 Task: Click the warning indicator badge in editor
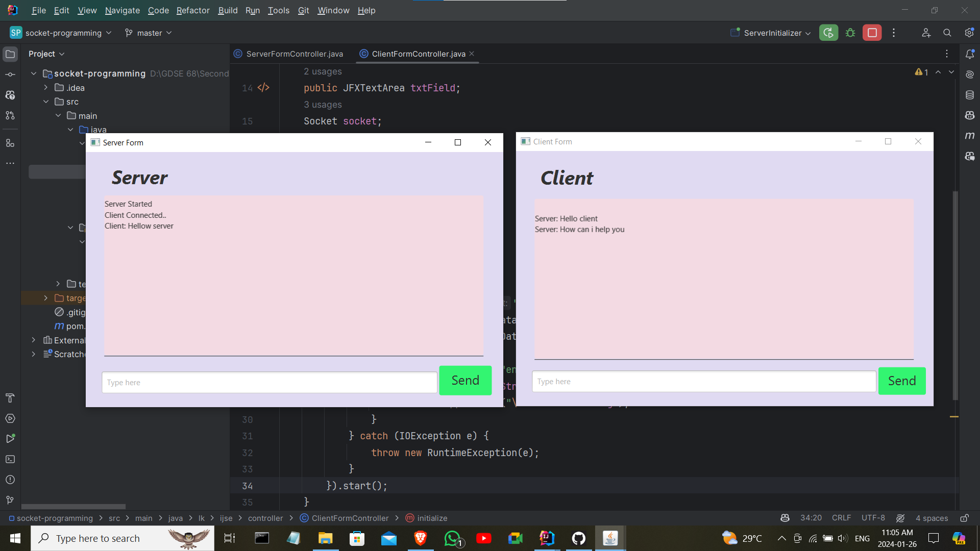921,72
